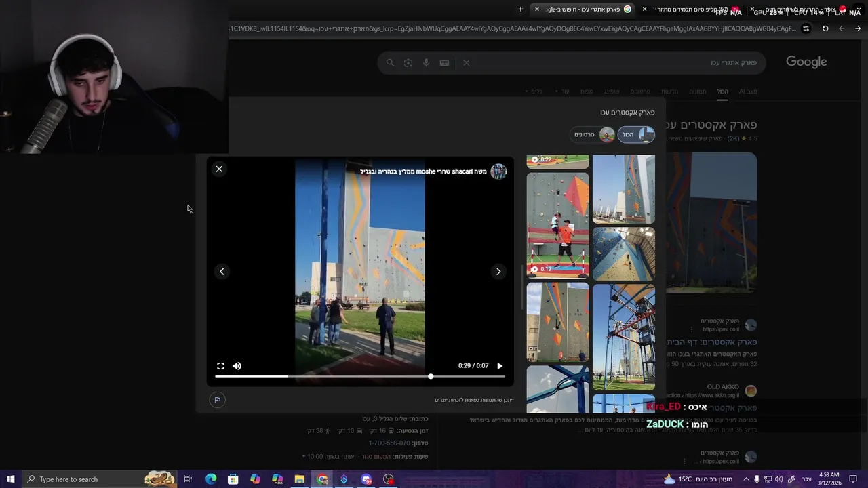Seek using the video progress bar handle
The image size is (868, 488).
(431, 376)
